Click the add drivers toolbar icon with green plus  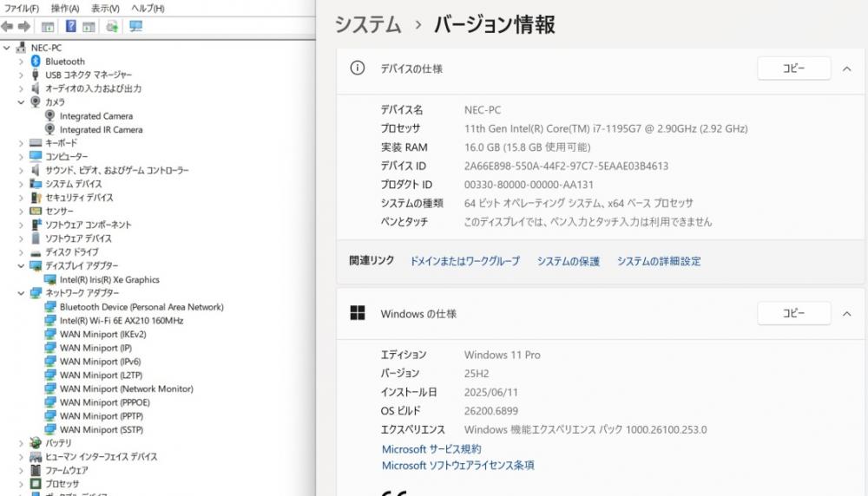coord(112,26)
